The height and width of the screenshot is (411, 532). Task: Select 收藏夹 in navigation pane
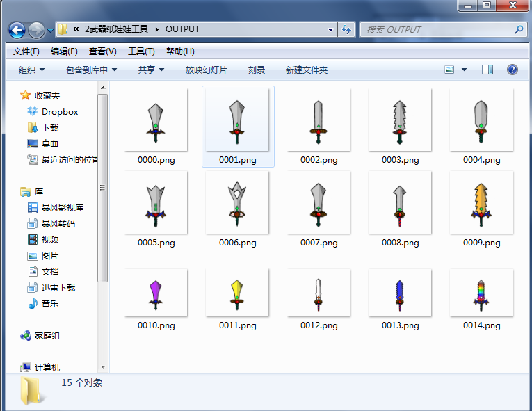point(47,96)
